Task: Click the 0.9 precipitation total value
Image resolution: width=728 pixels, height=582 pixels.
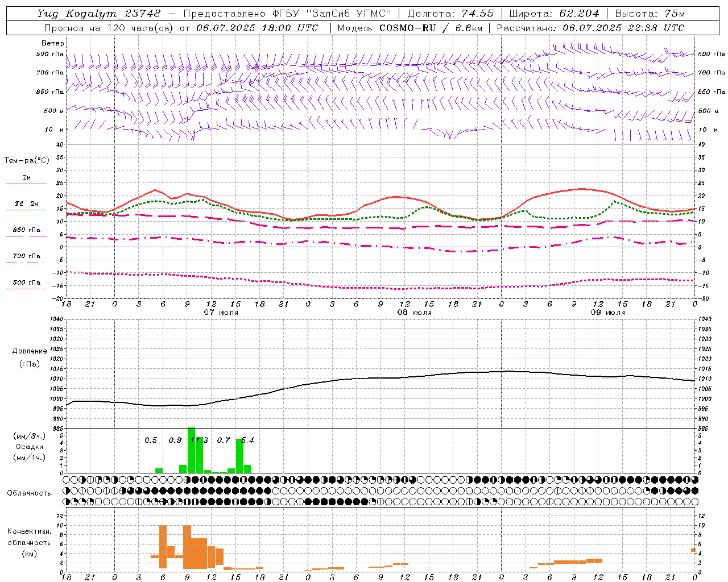Action: tap(175, 440)
